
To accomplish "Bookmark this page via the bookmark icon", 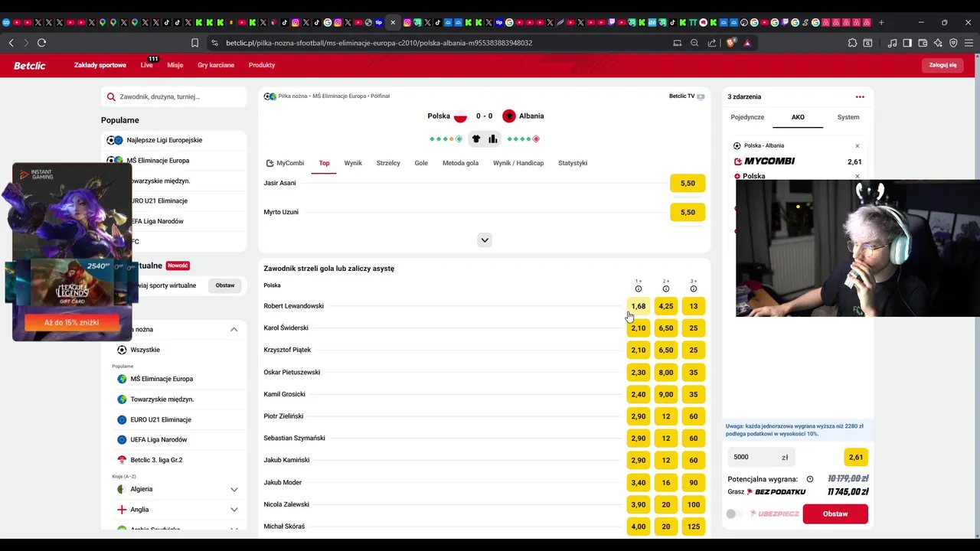I will [194, 43].
